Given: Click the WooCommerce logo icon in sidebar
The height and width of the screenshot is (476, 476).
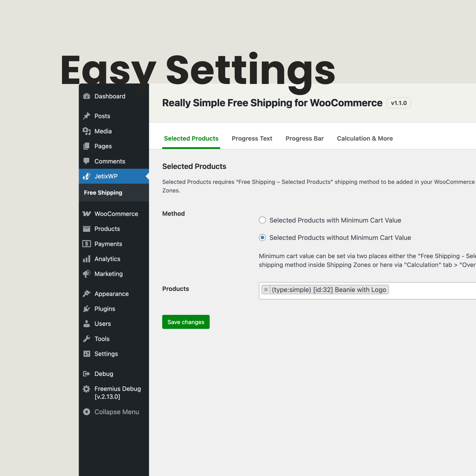Looking at the screenshot, I should 86,214.
